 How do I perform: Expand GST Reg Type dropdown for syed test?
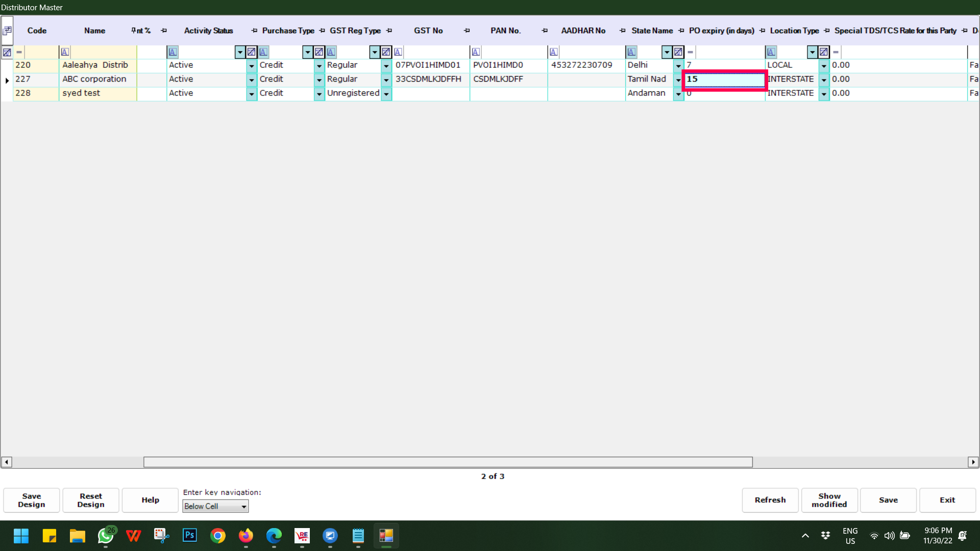(386, 94)
